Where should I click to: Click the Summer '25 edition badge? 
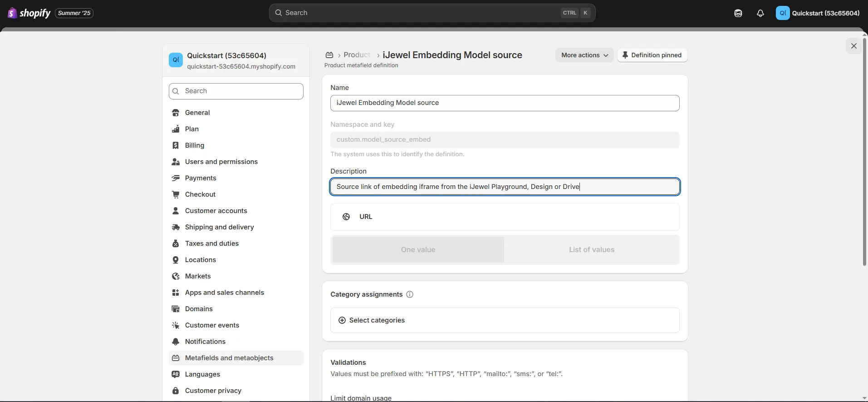(74, 13)
